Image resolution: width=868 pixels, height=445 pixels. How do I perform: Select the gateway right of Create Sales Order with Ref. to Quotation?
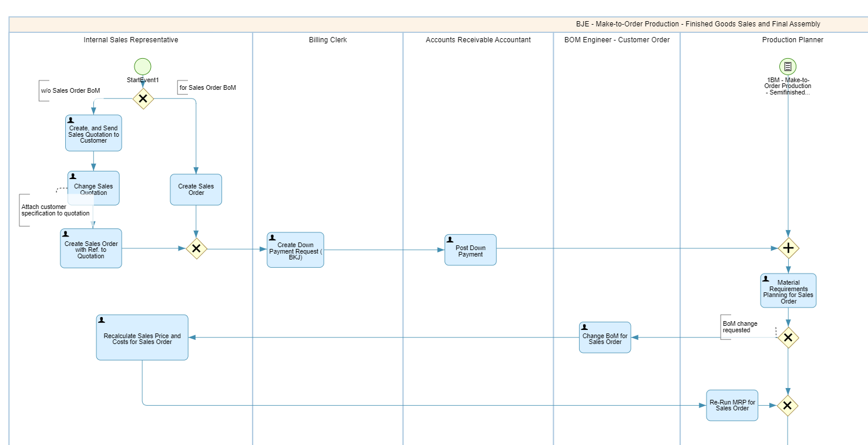[196, 249]
